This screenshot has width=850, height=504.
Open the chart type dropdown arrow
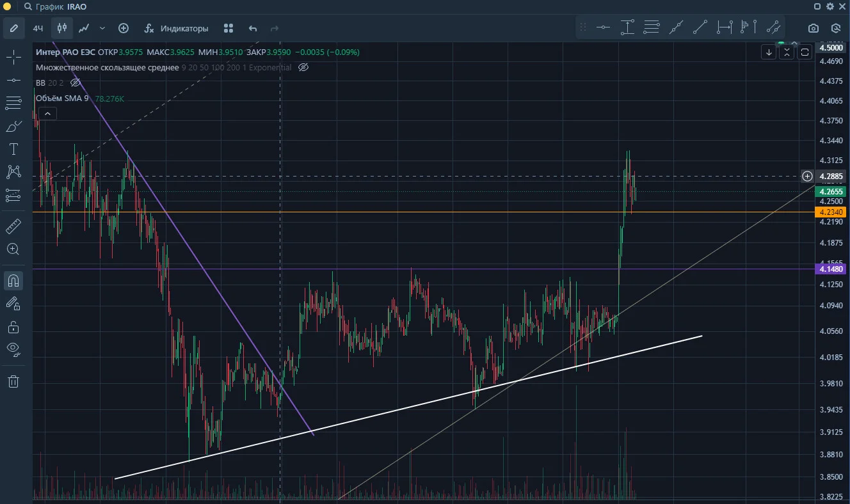pyautogui.click(x=102, y=28)
